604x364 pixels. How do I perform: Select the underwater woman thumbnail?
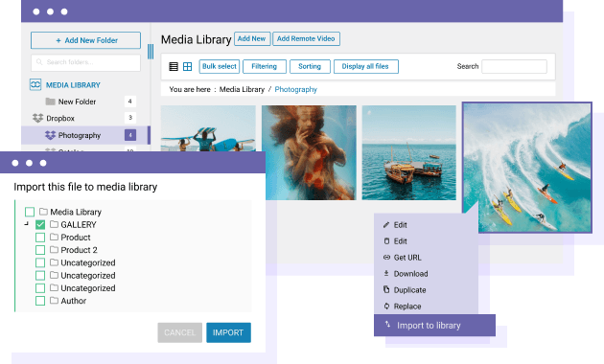click(309, 152)
